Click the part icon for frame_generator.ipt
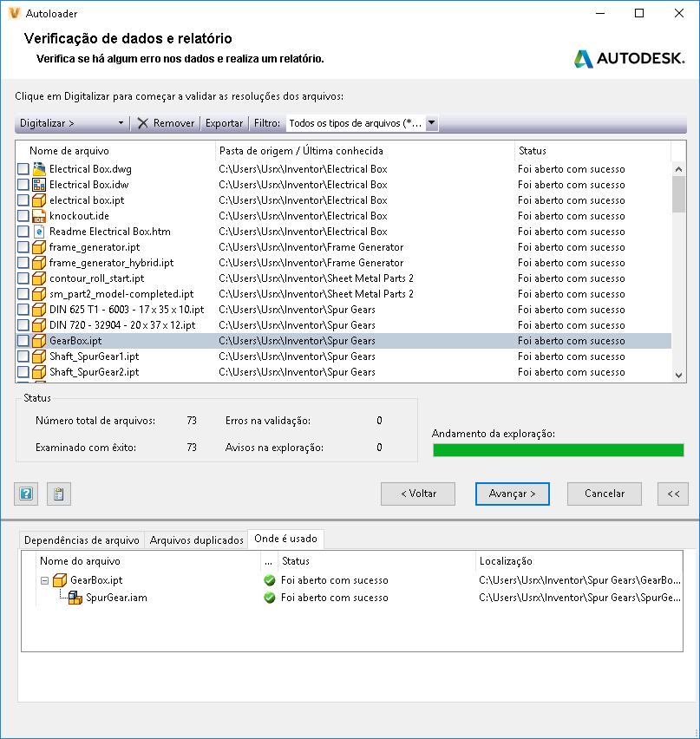This screenshot has height=739, width=700. 39,246
